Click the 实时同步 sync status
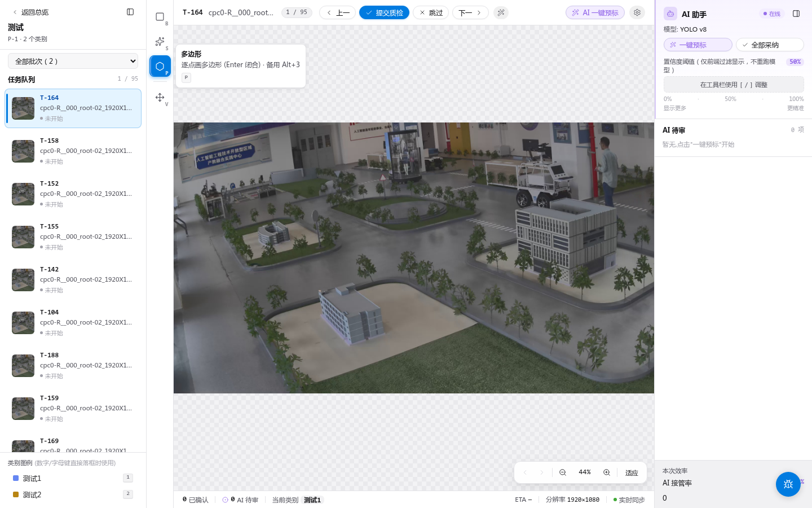This screenshot has width=812, height=508. [629, 500]
